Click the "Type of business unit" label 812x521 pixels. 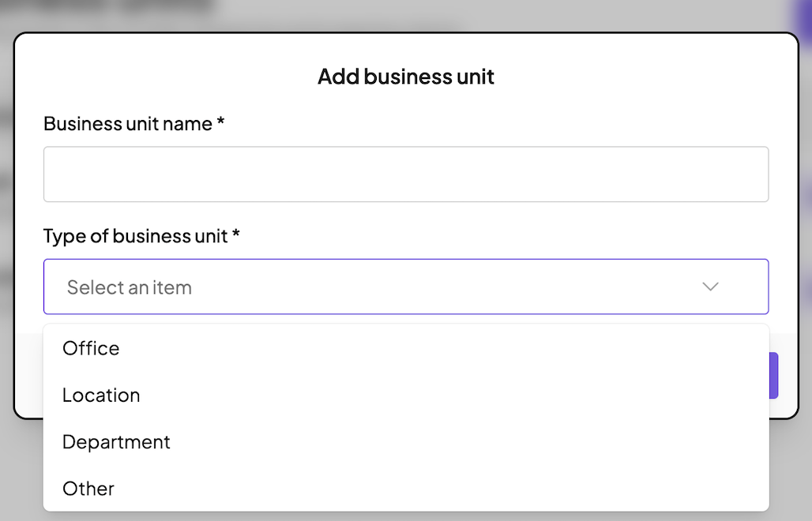click(135, 235)
